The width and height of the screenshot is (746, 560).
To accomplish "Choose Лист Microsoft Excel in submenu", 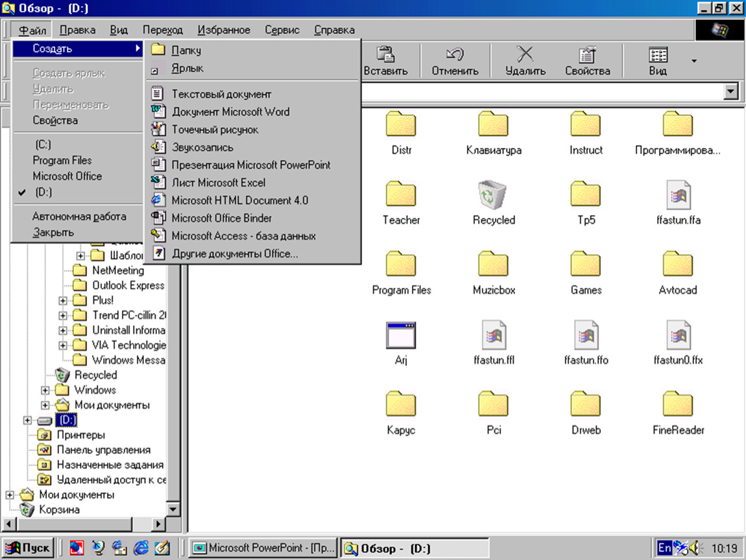I will (252, 183).
